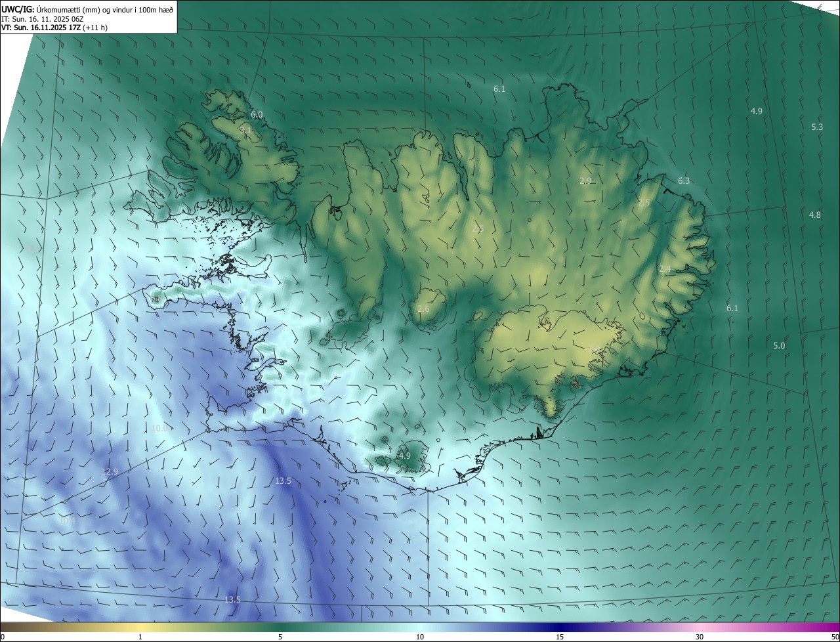Click the 2.4 value label on the map

coord(665,269)
